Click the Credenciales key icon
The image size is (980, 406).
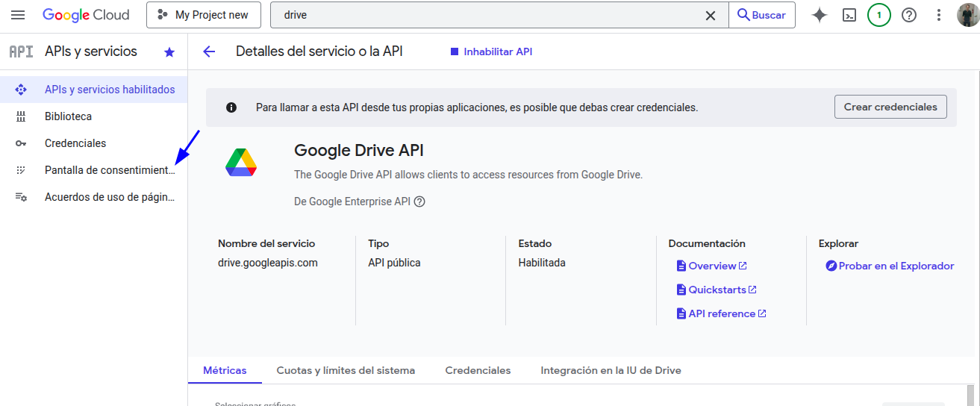pos(21,143)
